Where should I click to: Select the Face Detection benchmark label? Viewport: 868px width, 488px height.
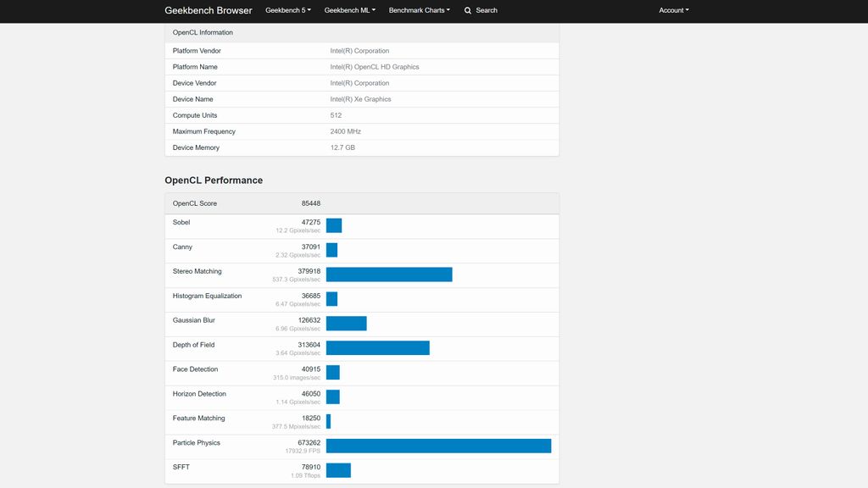[x=195, y=369]
